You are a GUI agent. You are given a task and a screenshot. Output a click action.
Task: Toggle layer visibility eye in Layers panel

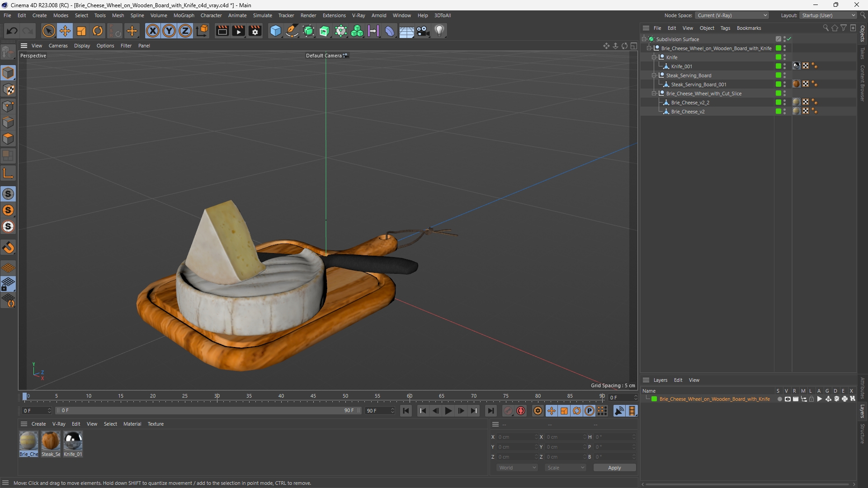click(x=788, y=399)
